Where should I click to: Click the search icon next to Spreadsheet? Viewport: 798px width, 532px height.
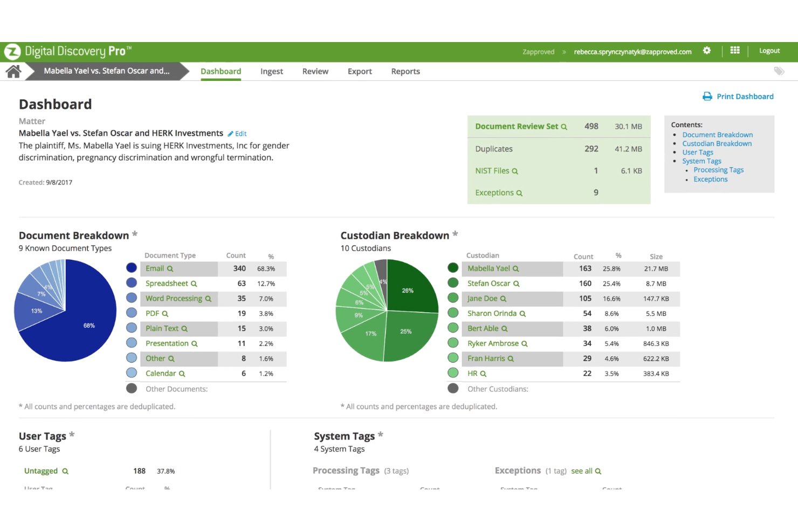194,284
